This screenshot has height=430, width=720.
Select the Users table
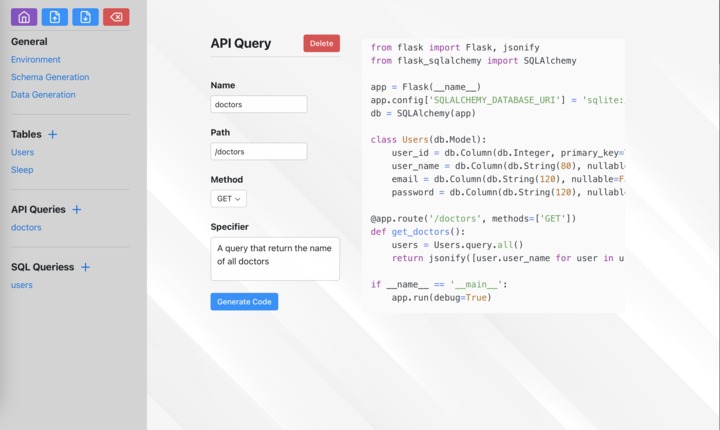[x=22, y=152]
